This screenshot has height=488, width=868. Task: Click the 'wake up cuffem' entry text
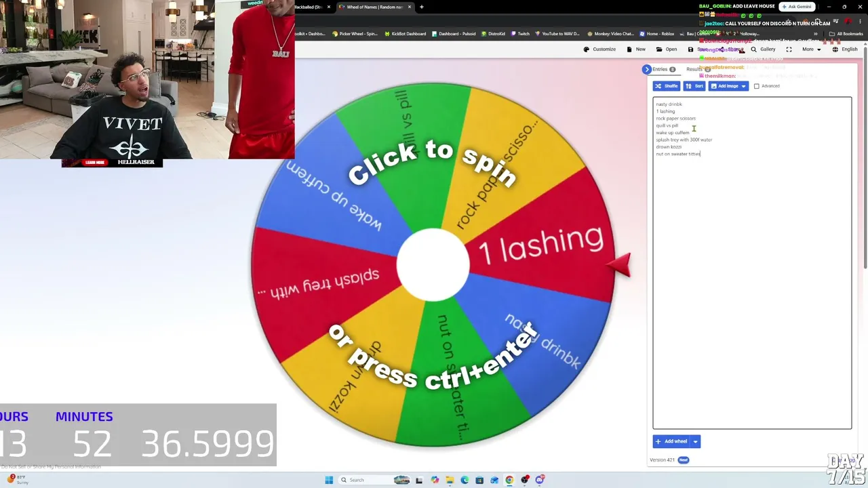[x=672, y=133]
